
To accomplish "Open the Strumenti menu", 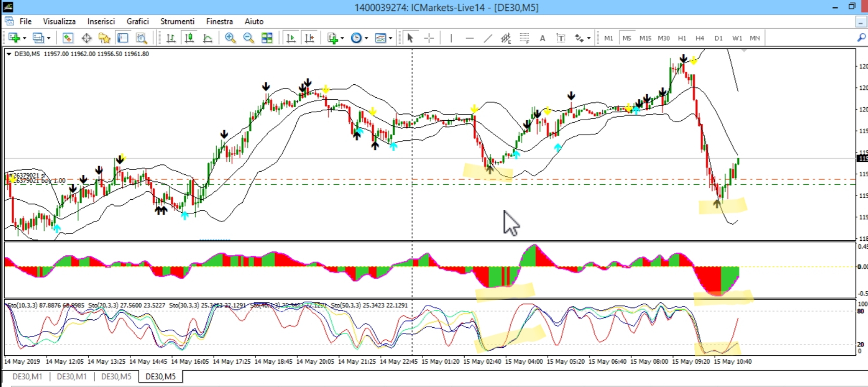I will 177,21.
